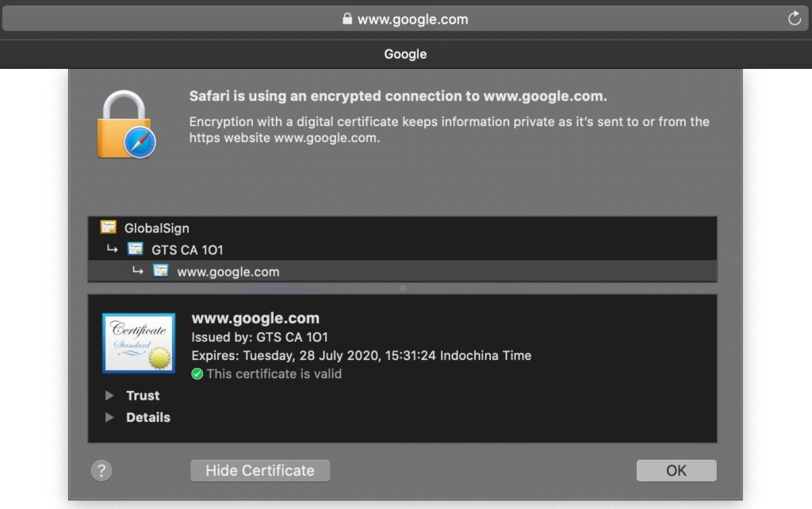This screenshot has width=812, height=509.
Task: Click the Trust label
Action: point(143,396)
